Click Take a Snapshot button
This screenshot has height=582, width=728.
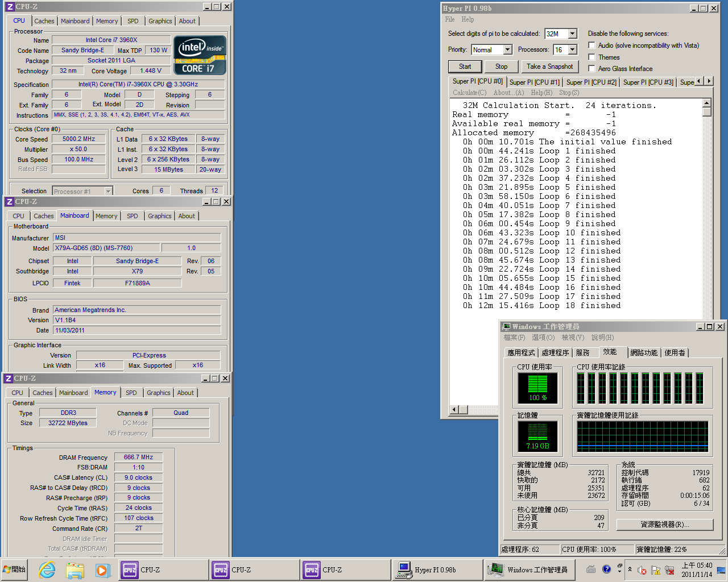pos(549,66)
